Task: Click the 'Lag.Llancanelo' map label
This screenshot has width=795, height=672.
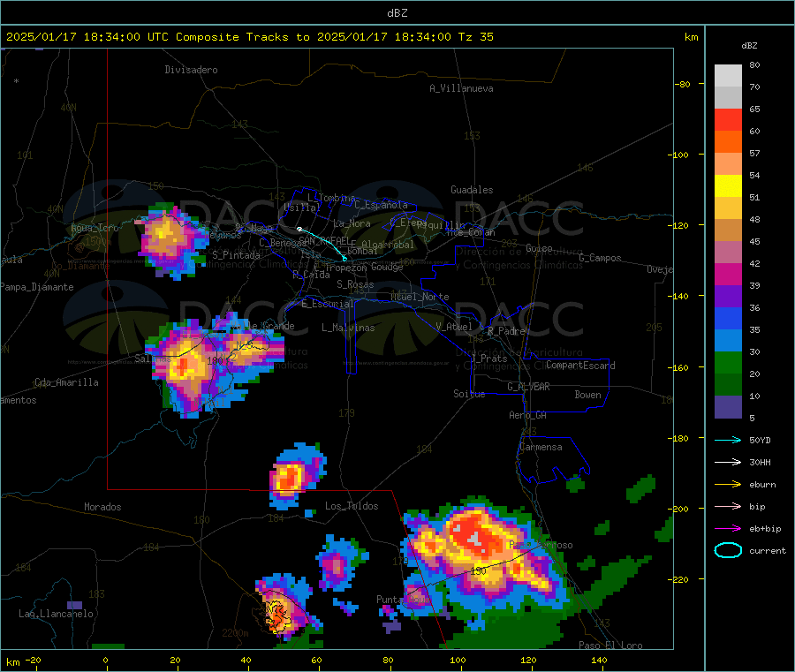Action: pos(57,614)
